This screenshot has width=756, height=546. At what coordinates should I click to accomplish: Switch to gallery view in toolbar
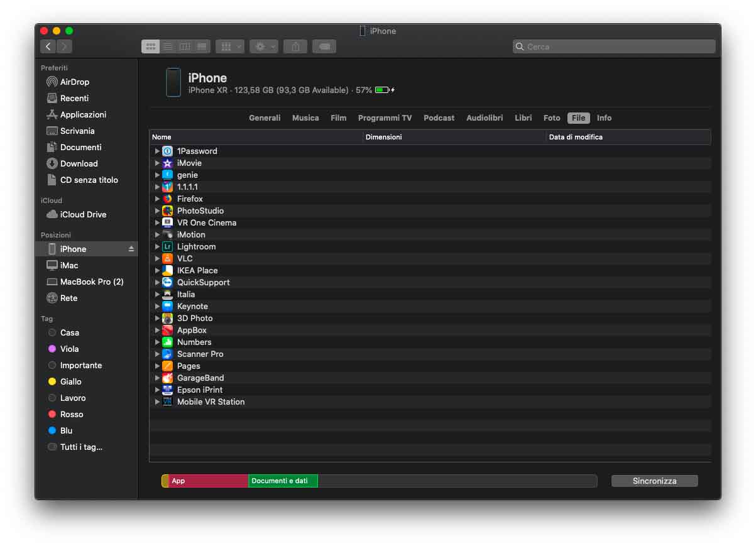(x=202, y=46)
